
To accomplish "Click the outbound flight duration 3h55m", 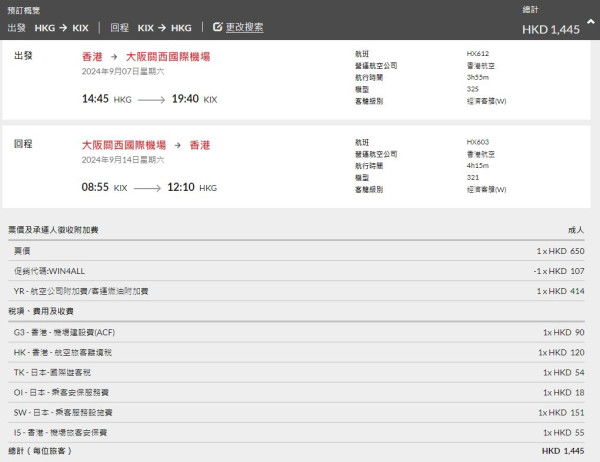I will [x=478, y=77].
